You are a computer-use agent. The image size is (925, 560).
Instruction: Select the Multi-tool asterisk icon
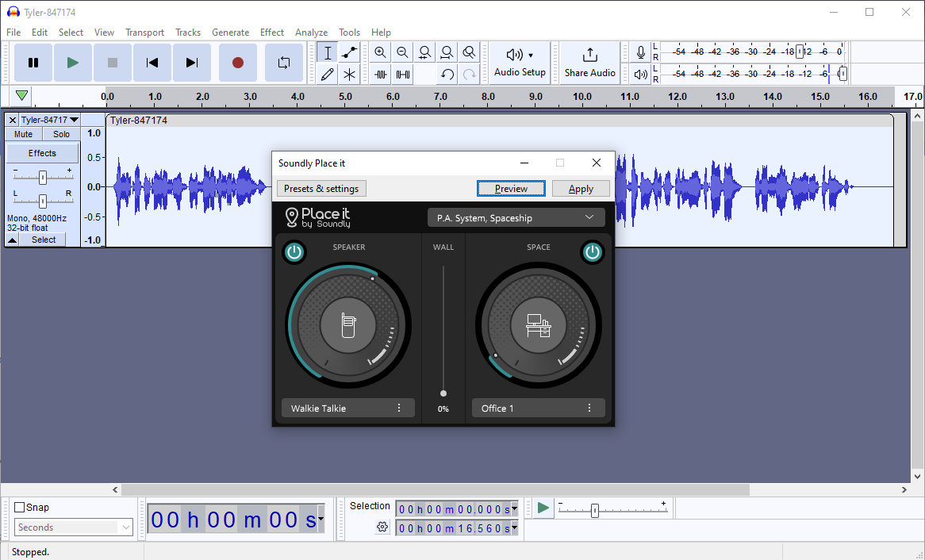click(349, 75)
